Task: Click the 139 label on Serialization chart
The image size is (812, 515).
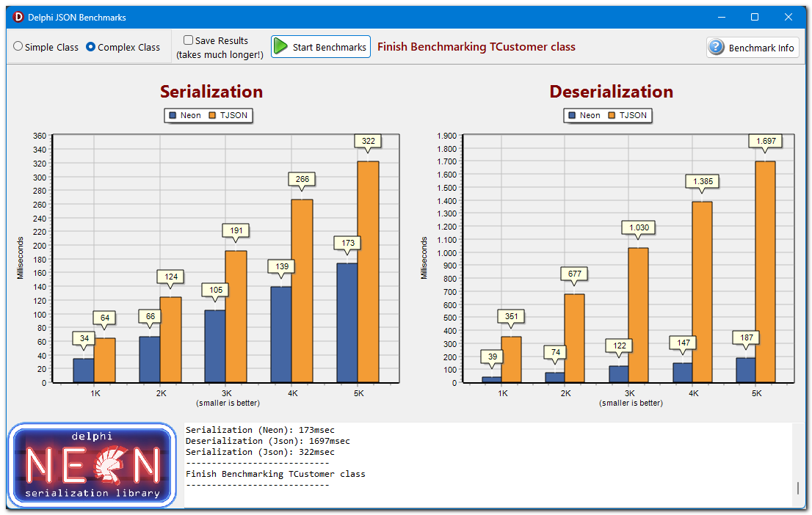Action: pyautogui.click(x=282, y=266)
